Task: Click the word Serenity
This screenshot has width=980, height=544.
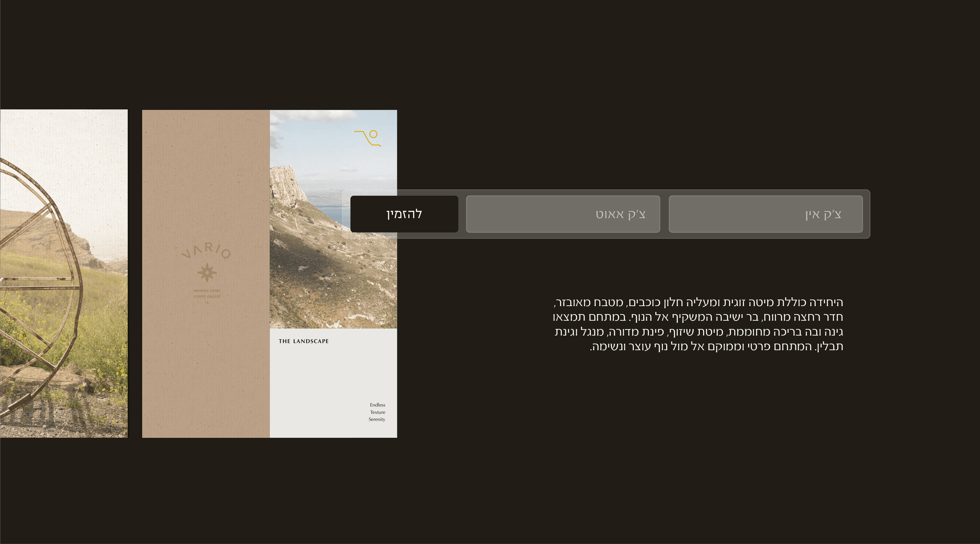Action: click(377, 419)
